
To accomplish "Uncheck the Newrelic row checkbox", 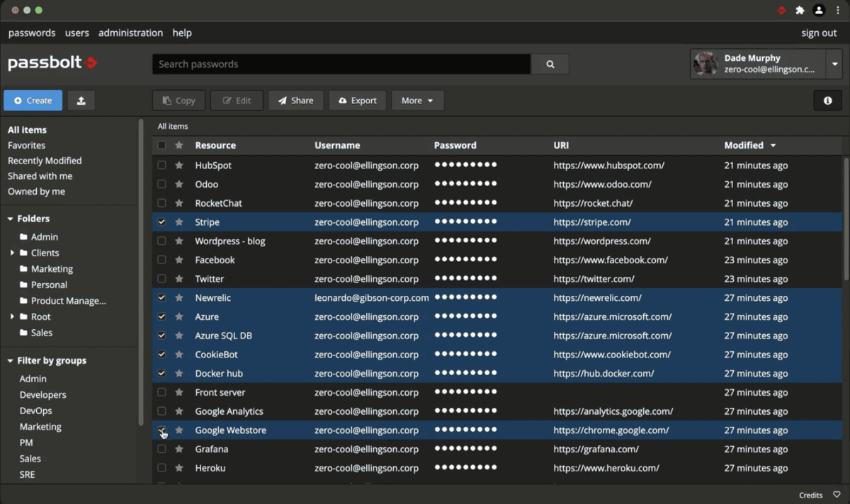I will pyautogui.click(x=161, y=297).
